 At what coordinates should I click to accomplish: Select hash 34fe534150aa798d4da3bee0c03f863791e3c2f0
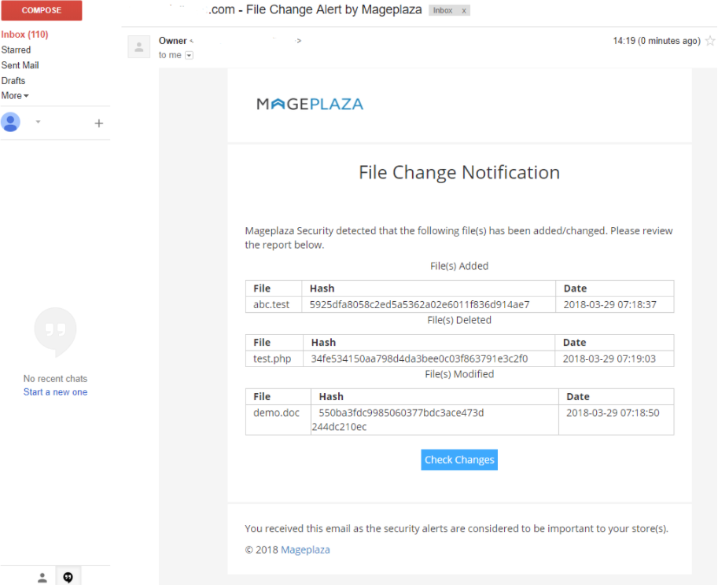click(x=419, y=358)
